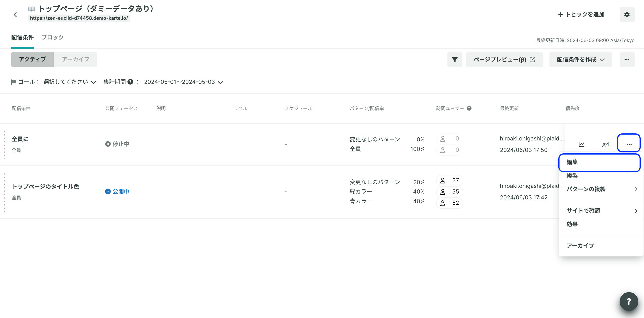This screenshot has width=644, height=318.
Task: Switch to the アーカイブ filter toggle
Action: pyautogui.click(x=76, y=59)
